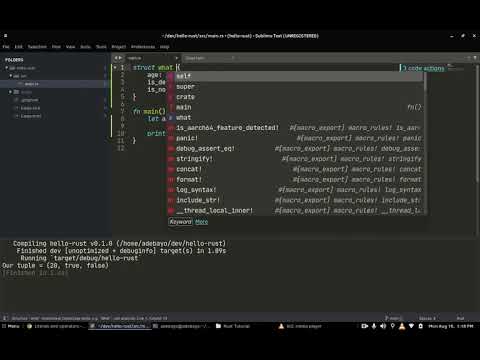Open the VLC media player taskbar item
The image size is (480, 360).
coord(300,326)
